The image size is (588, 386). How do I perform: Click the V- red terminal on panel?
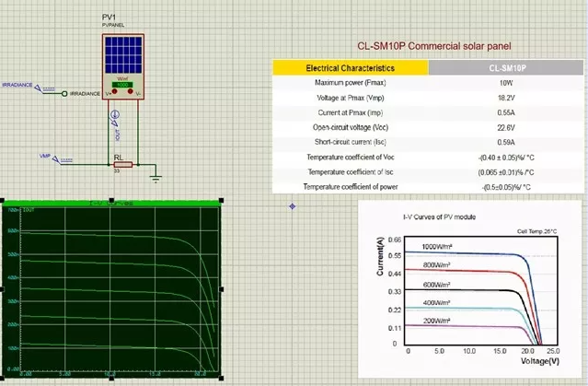pos(130,91)
